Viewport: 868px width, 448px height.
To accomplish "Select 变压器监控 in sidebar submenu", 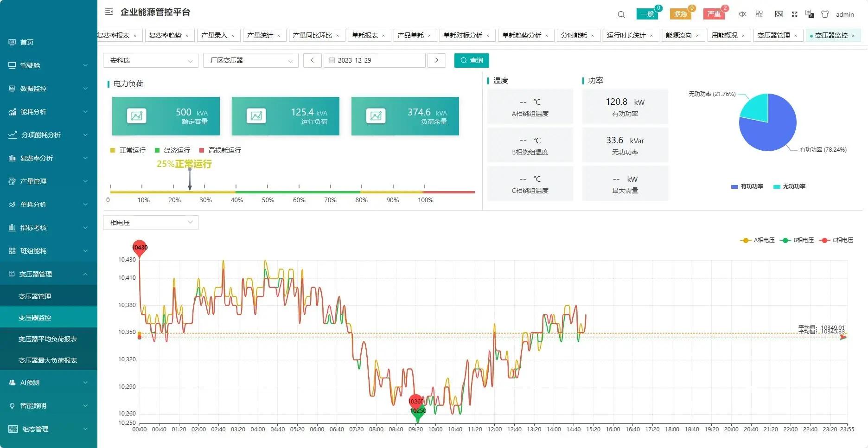I will point(49,318).
